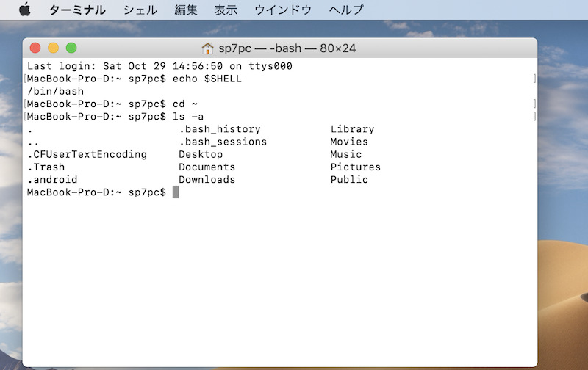Click the /bin/bash output line
This screenshot has height=370, width=588.
click(x=55, y=91)
